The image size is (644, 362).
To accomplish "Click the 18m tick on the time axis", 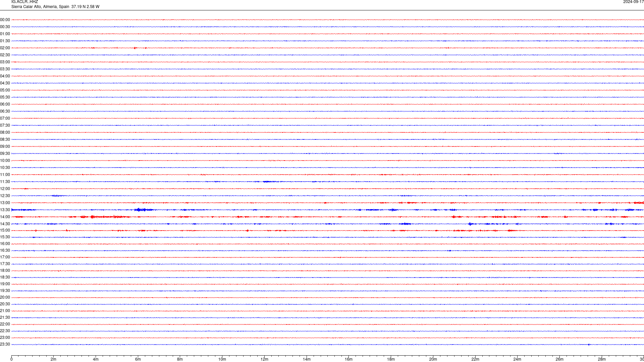I will pos(391,359).
